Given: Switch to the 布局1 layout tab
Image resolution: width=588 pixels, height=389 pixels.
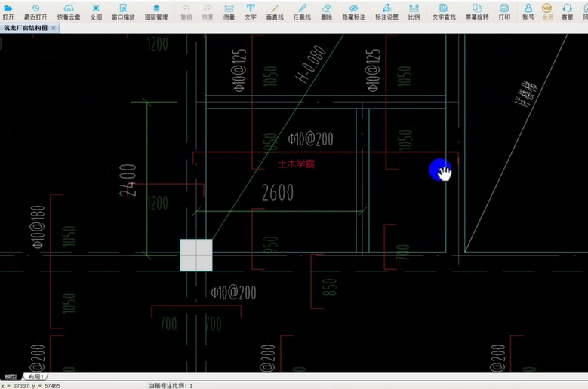Looking at the screenshot, I should coord(35,376).
